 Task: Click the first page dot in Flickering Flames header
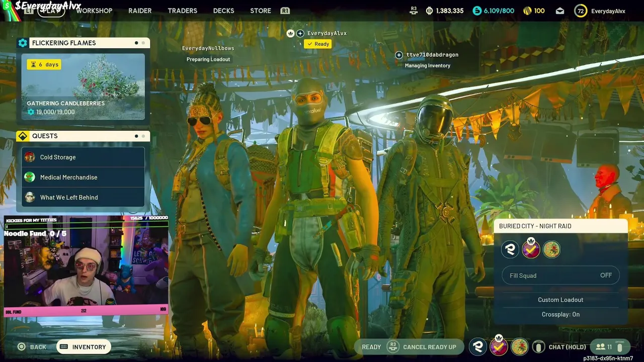(x=136, y=43)
